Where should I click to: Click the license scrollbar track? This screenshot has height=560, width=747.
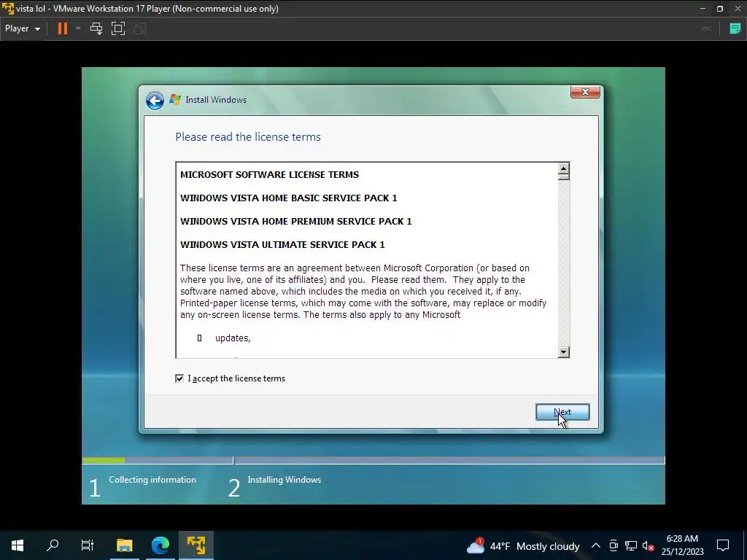(x=564, y=262)
